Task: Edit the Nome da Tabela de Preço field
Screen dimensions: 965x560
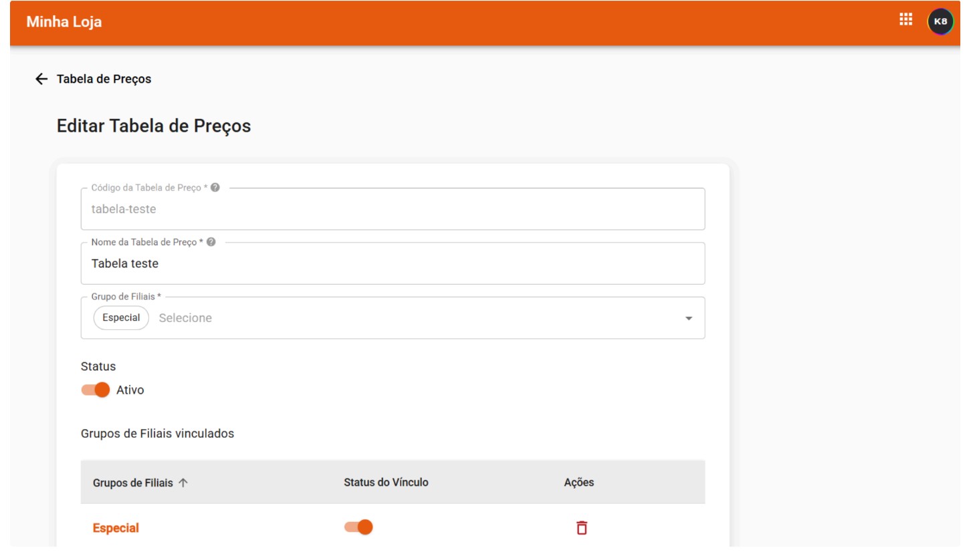Action: [x=393, y=263]
